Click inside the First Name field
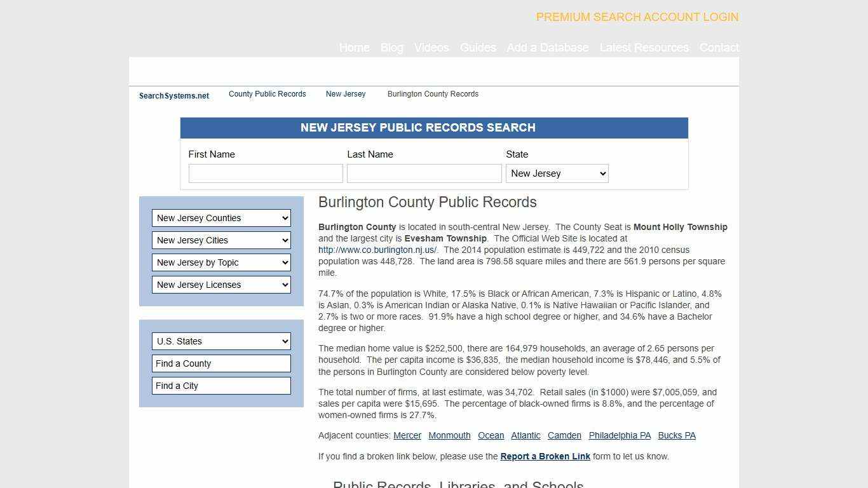This screenshot has width=868, height=488. [266, 173]
